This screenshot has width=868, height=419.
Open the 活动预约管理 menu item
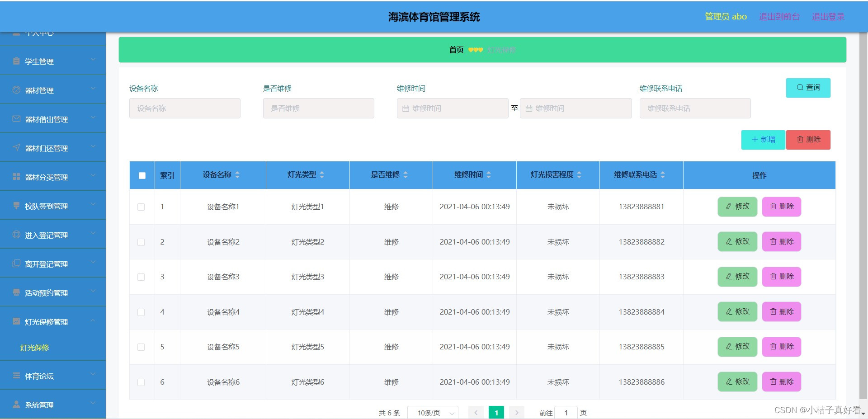[x=53, y=292]
